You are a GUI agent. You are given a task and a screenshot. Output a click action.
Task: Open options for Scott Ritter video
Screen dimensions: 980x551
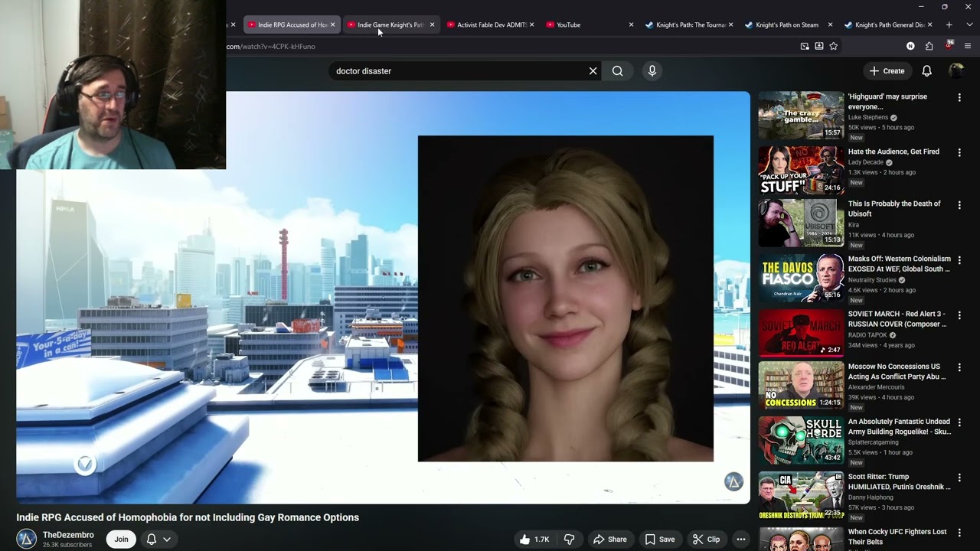(x=959, y=478)
